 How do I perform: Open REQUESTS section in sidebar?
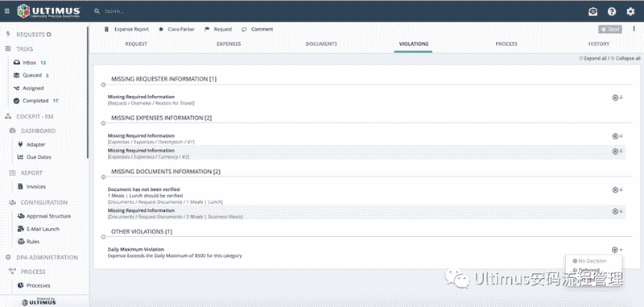coord(30,35)
